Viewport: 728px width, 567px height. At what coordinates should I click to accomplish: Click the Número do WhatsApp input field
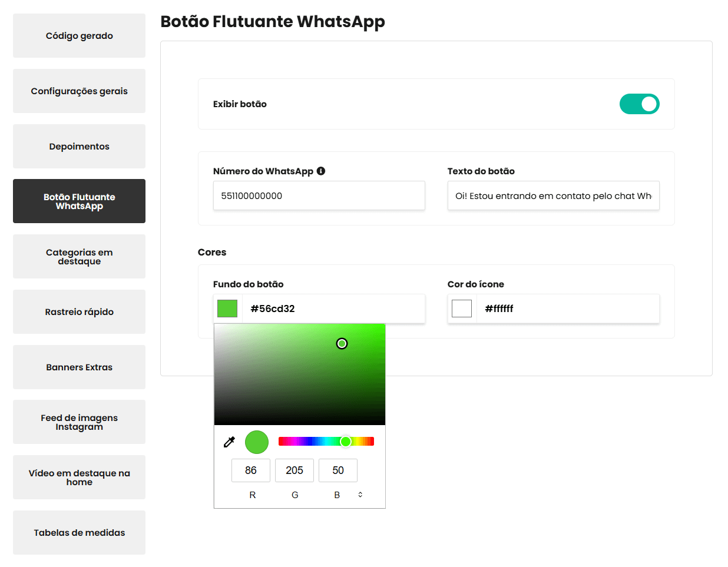(x=319, y=196)
